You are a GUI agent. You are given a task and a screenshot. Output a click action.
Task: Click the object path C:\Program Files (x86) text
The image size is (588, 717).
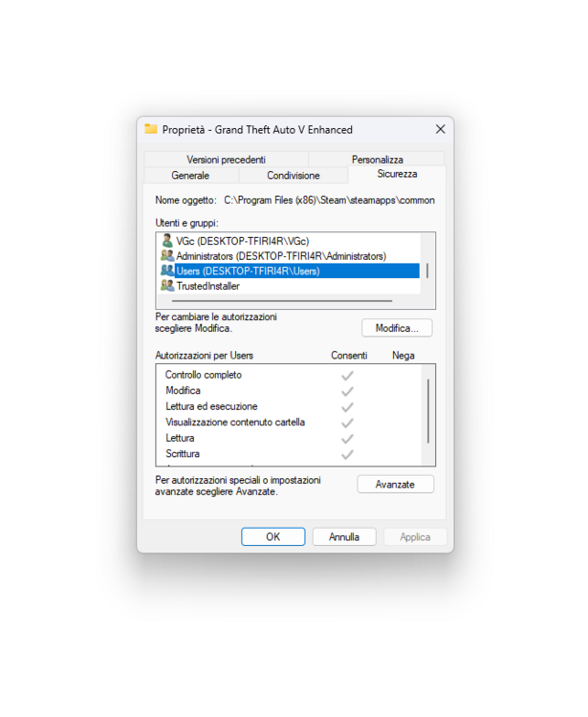(x=329, y=200)
